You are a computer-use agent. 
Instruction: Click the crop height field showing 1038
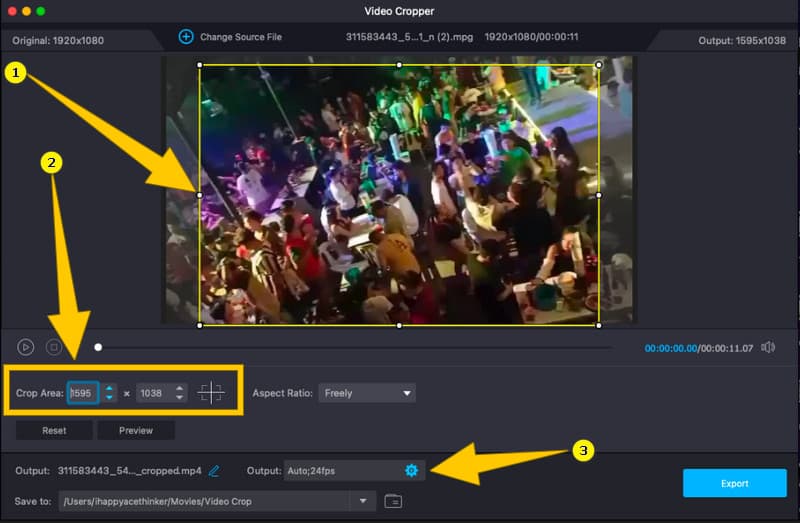click(154, 393)
